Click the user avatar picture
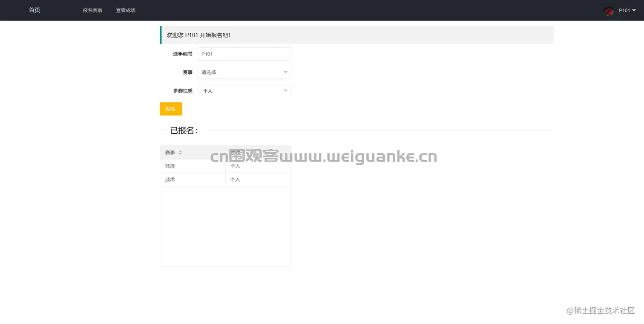The image size is (644, 324). tap(609, 11)
